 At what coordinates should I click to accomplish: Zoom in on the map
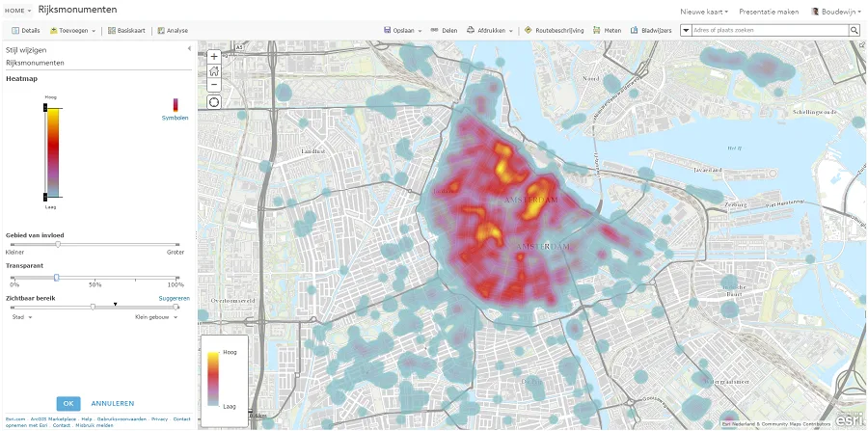coord(213,56)
